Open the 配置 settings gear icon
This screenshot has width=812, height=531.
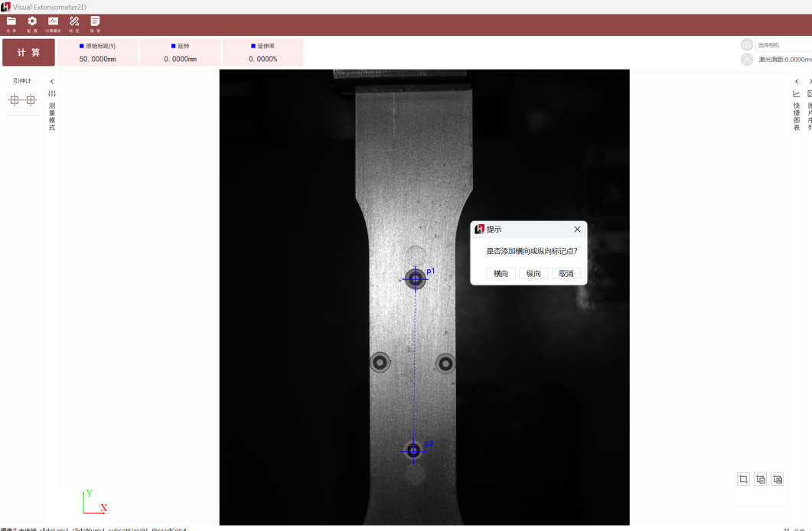(x=32, y=24)
